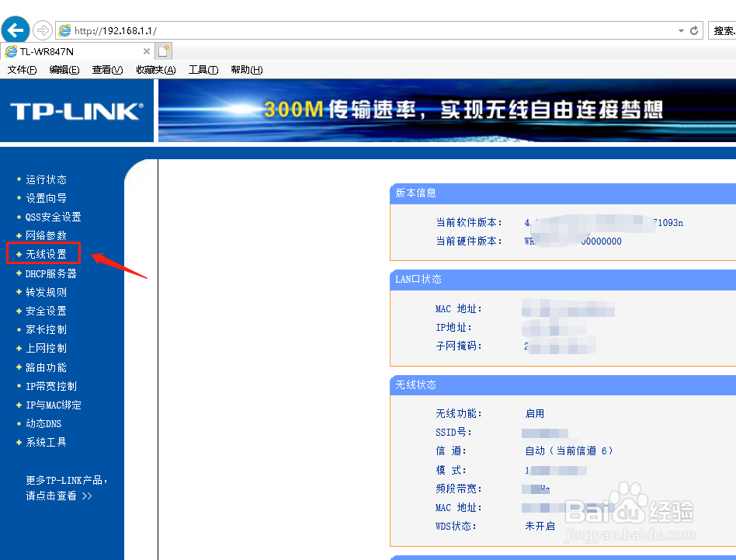Click the Internet Explorer icon in address bar
736x560 pixels.
(67, 30)
